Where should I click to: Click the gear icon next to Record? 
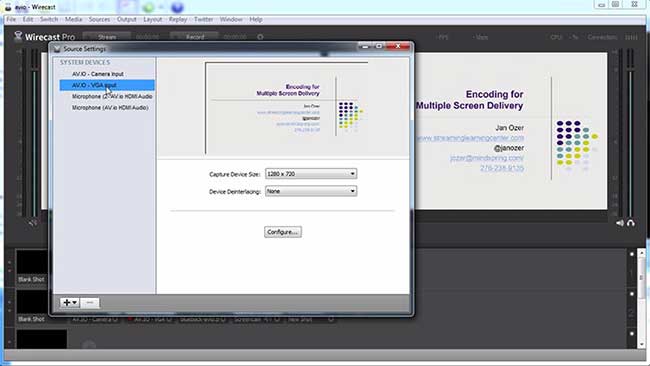(260, 37)
